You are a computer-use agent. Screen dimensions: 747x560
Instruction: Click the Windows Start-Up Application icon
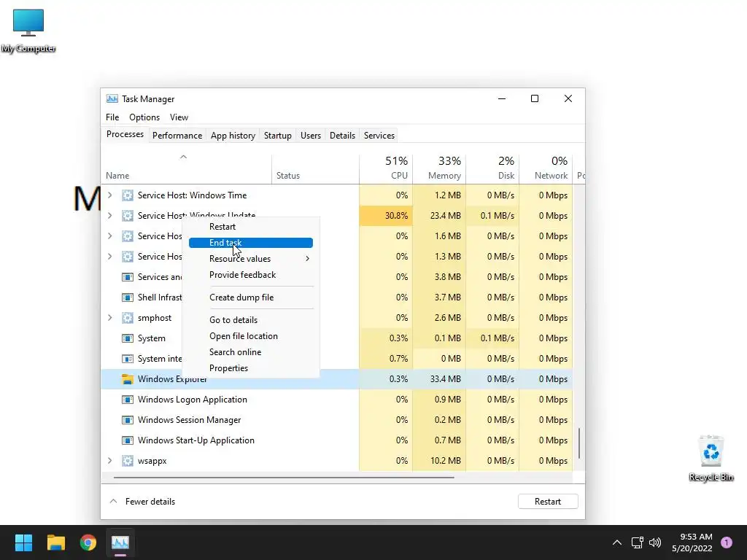(127, 440)
